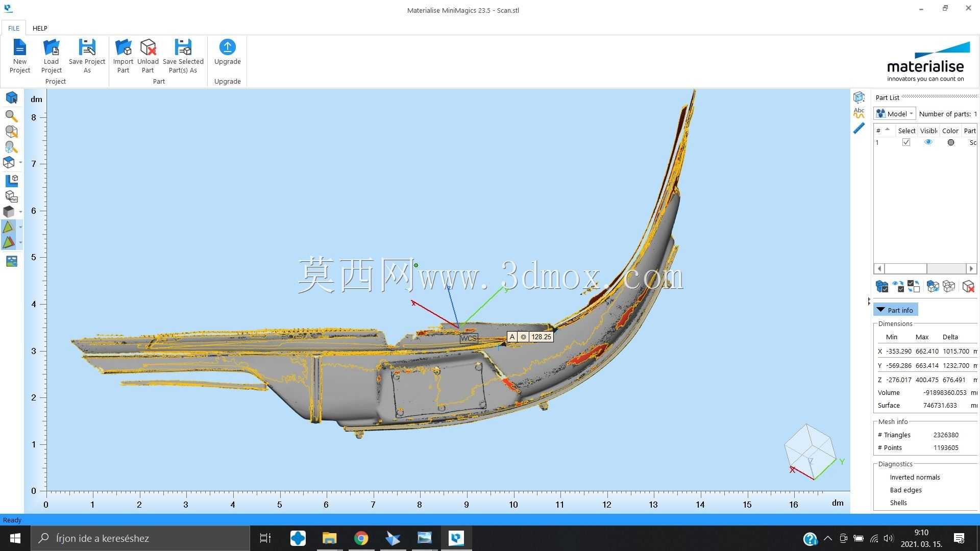Screen dimensions: 980x551
Task: Click the 128.25 measurement label
Action: [x=541, y=337]
